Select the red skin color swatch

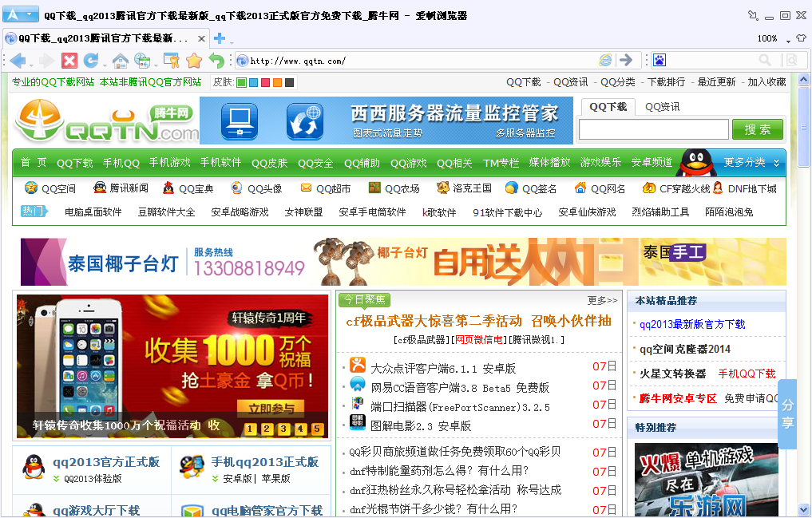pyautogui.click(x=265, y=82)
